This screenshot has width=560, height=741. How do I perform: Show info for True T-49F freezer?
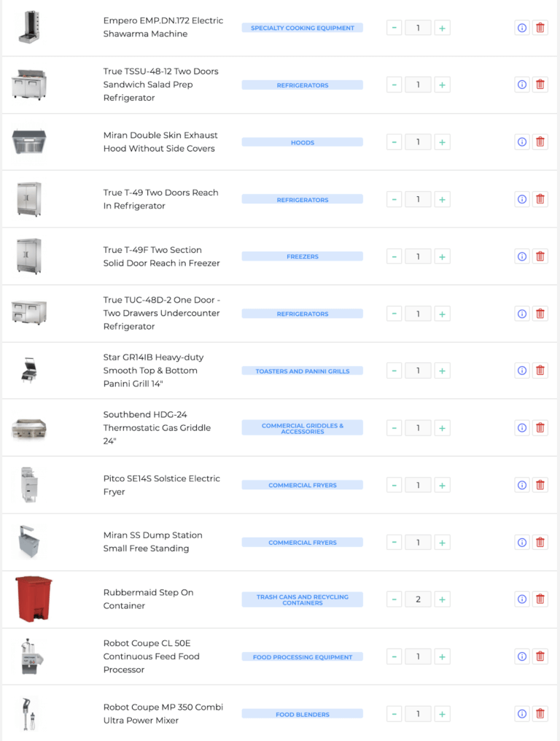click(522, 256)
